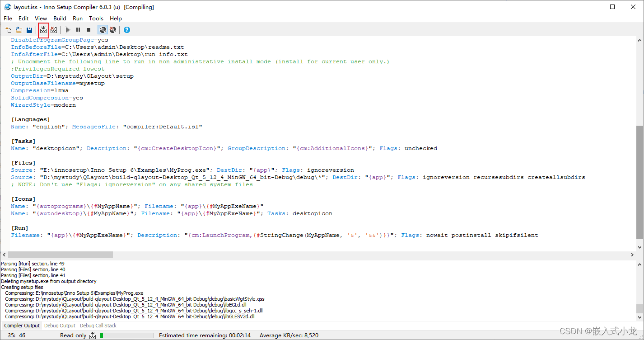The height and width of the screenshot is (340, 644).
Task: Click the Estimated time remaining status text
Action: coord(205,335)
